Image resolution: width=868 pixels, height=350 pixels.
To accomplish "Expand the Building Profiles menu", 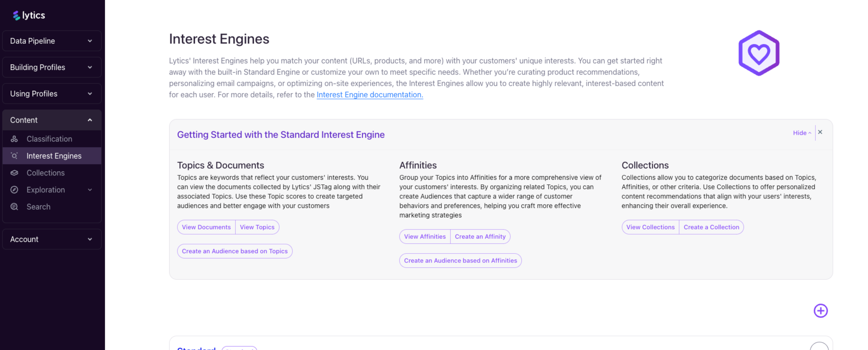I will pyautogui.click(x=52, y=67).
